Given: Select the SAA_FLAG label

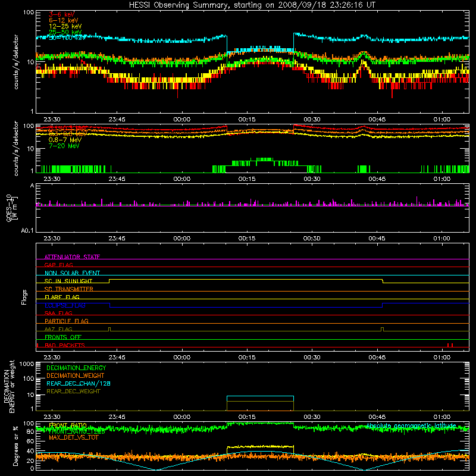Looking at the screenshot, I should pyautogui.click(x=58, y=313).
